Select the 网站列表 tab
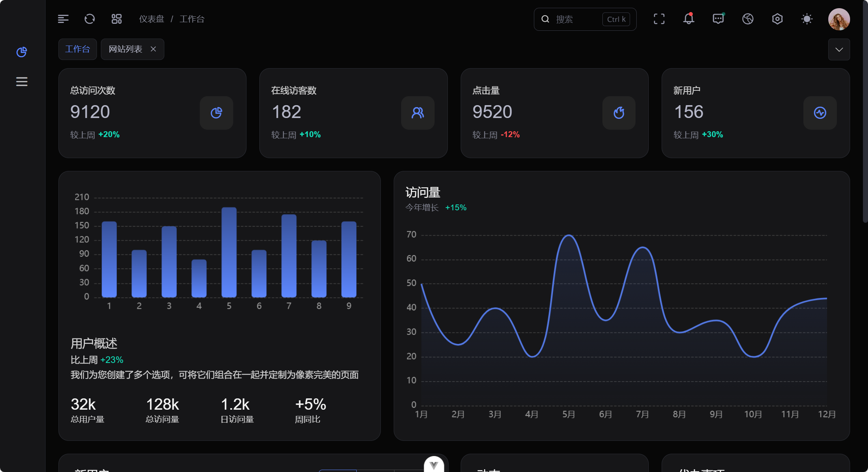Image resolution: width=868 pixels, height=472 pixels. pos(125,49)
